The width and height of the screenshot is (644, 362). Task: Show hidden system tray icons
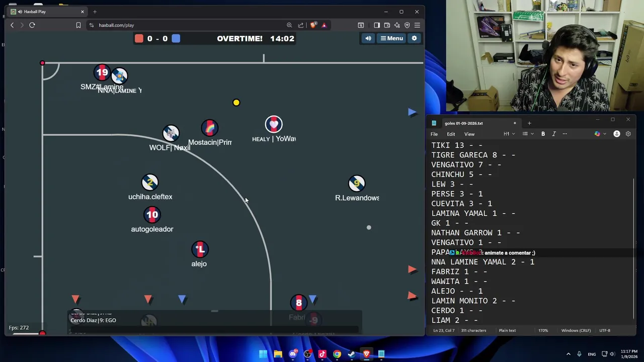pos(569,354)
